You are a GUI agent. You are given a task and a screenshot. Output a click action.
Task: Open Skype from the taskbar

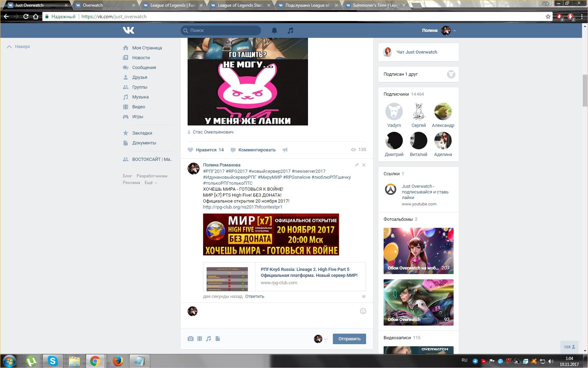tap(53, 361)
